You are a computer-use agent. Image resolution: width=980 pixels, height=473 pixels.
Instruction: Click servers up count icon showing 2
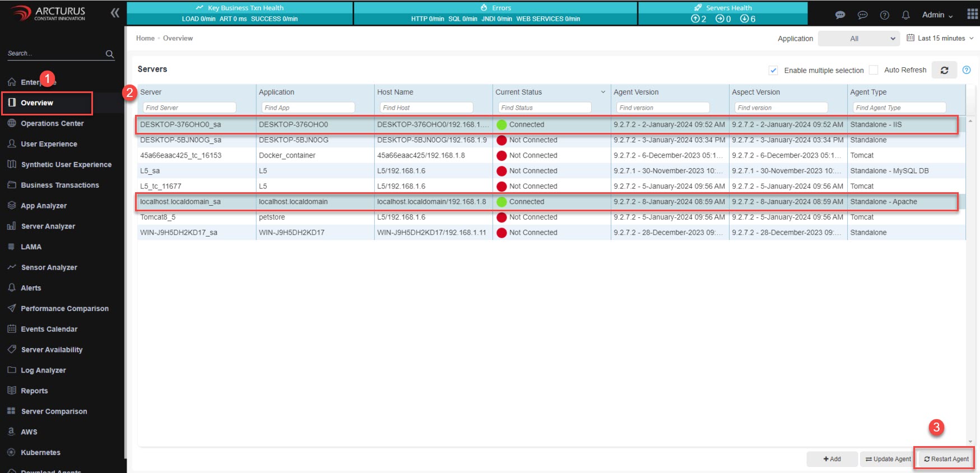click(x=695, y=18)
